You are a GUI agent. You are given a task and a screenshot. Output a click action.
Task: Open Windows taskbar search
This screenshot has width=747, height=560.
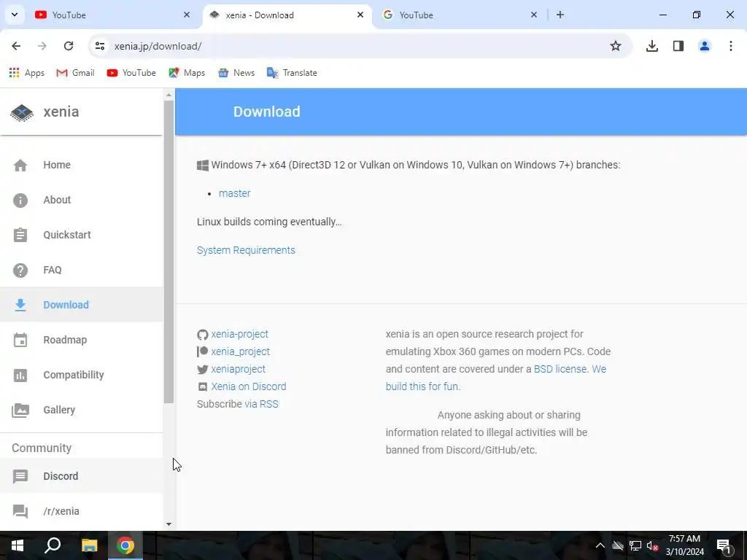pyautogui.click(x=53, y=545)
